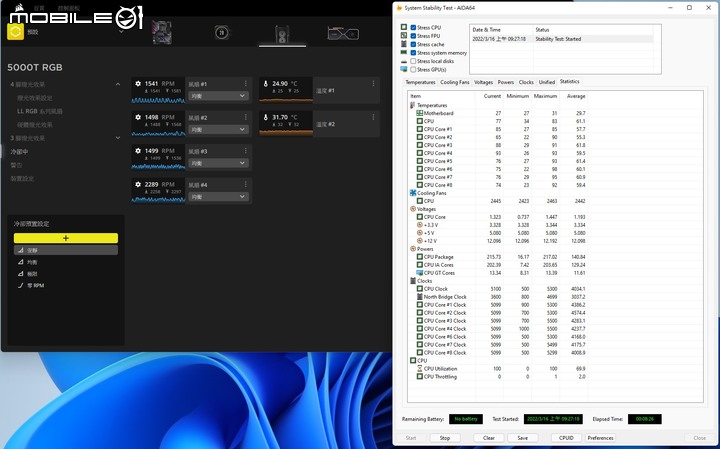Image resolution: width=720 pixels, height=449 pixels.
Task: Toggle the Stress CPU checkbox
Action: tap(413, 28)
